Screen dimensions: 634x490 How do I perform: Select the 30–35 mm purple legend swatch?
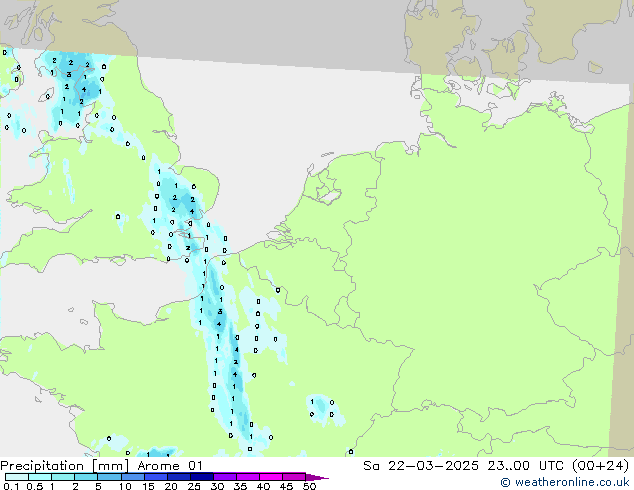tap(224, 477)
